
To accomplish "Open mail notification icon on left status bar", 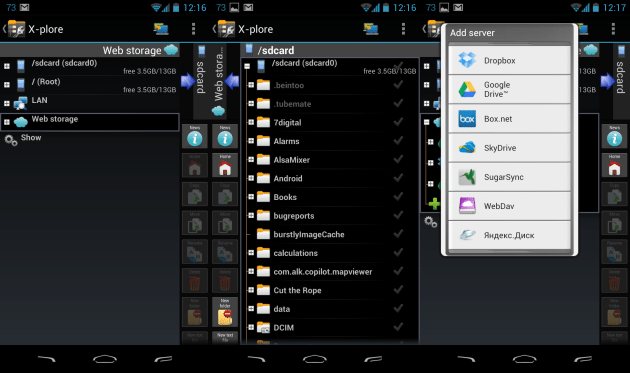I will click(25, 7).
